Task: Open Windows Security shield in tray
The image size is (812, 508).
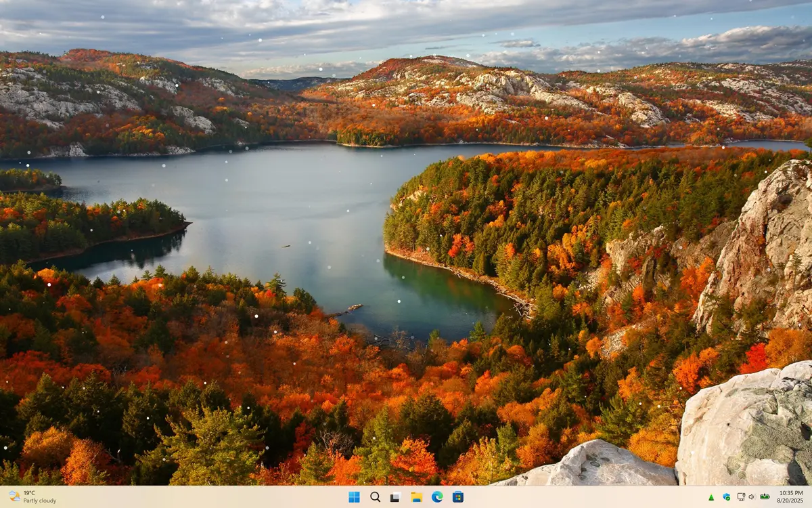Action: (x=726, y=497)
